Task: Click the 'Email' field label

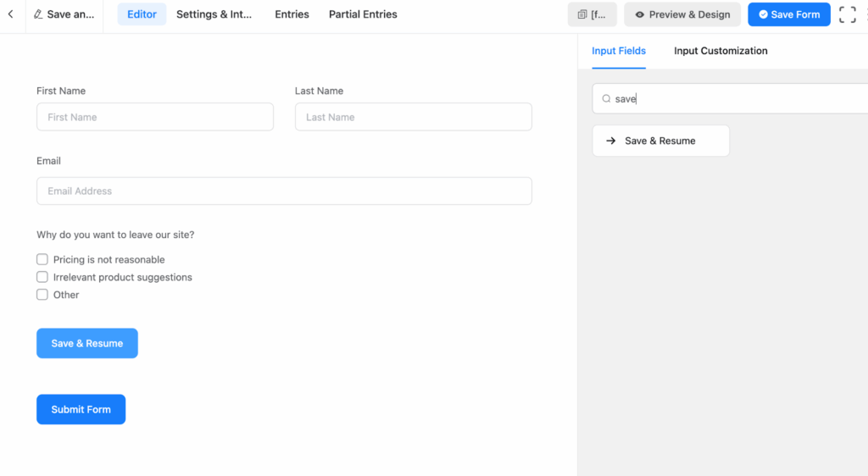Action: tap(48, 161)
